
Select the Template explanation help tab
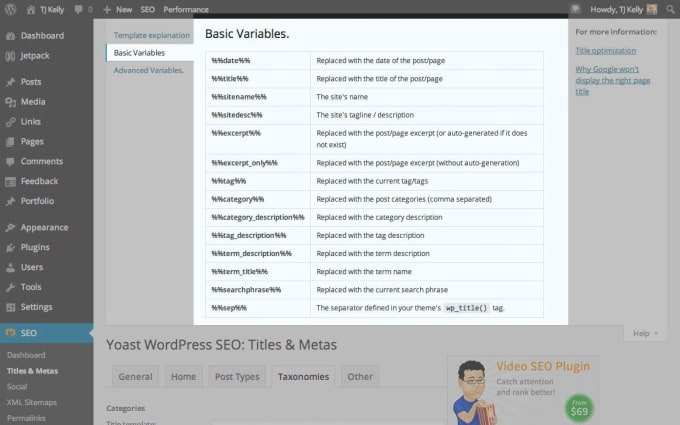[151, 35]
